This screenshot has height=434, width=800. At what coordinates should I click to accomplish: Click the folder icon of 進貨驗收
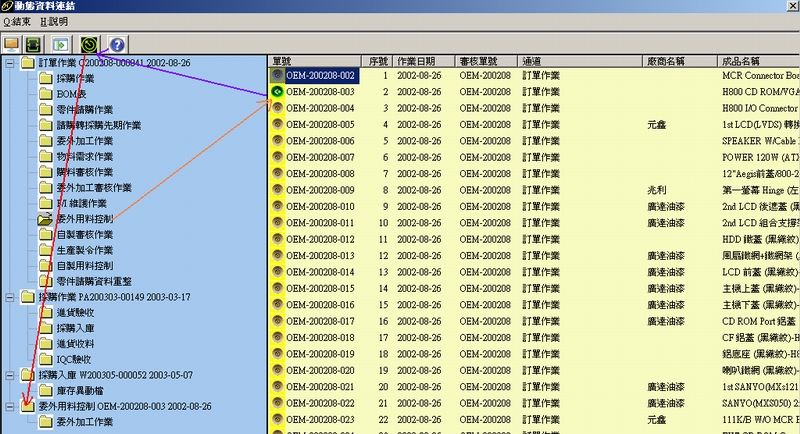[x=45, y=313]
